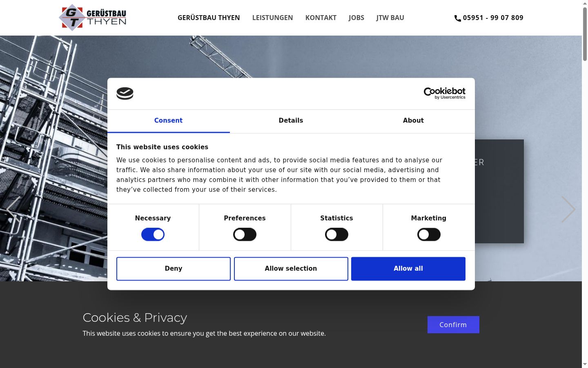
Task: Deny all cookies
Action: click(x=174, y=269)
